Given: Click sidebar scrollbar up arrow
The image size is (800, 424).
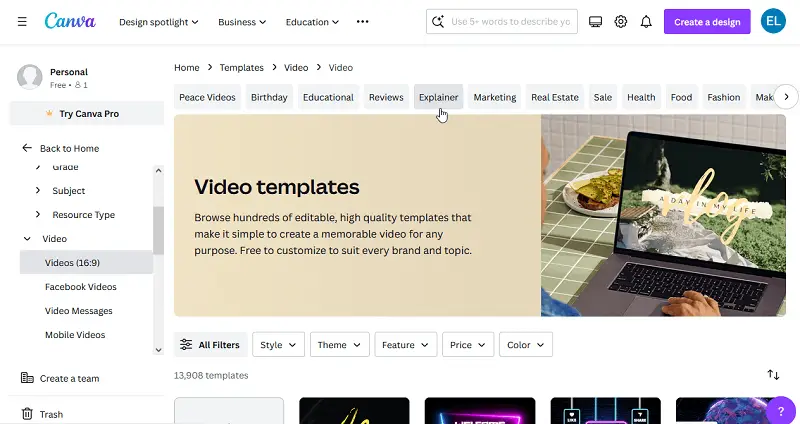Looking at the screenshot, I should click(158, 170).
